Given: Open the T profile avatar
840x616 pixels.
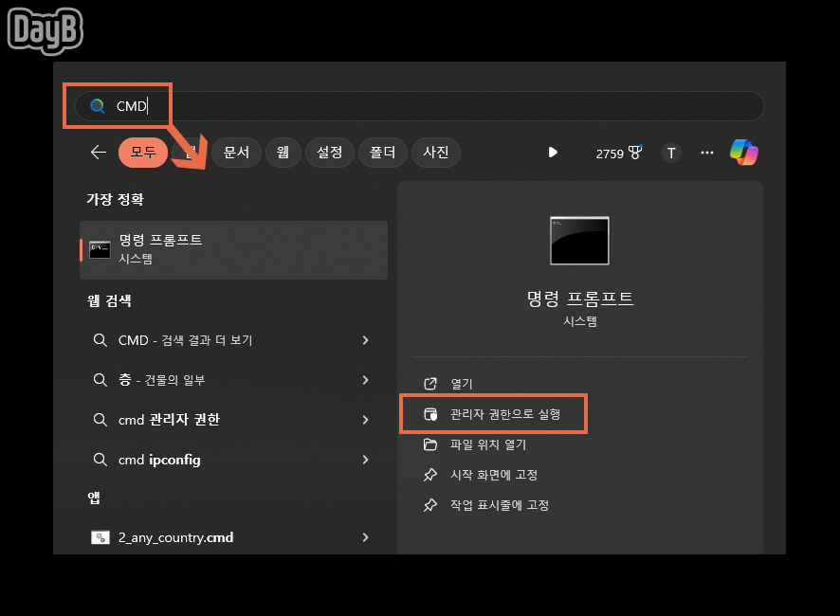Looking at the screenshot, I should pyautogui.click(x=671, y=154).
